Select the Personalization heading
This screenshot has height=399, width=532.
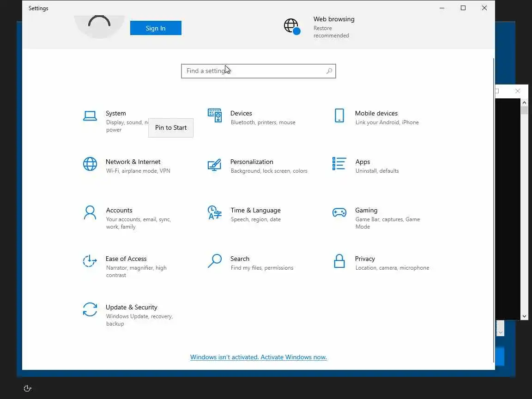(x=252, y=162)
